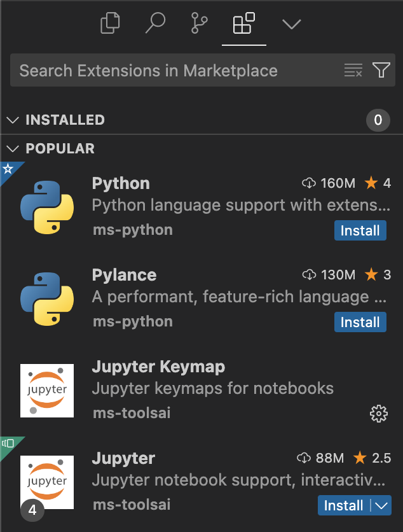403x532 pixels.
Task: Select the Extensions view icon
Action: click(244, 24)
